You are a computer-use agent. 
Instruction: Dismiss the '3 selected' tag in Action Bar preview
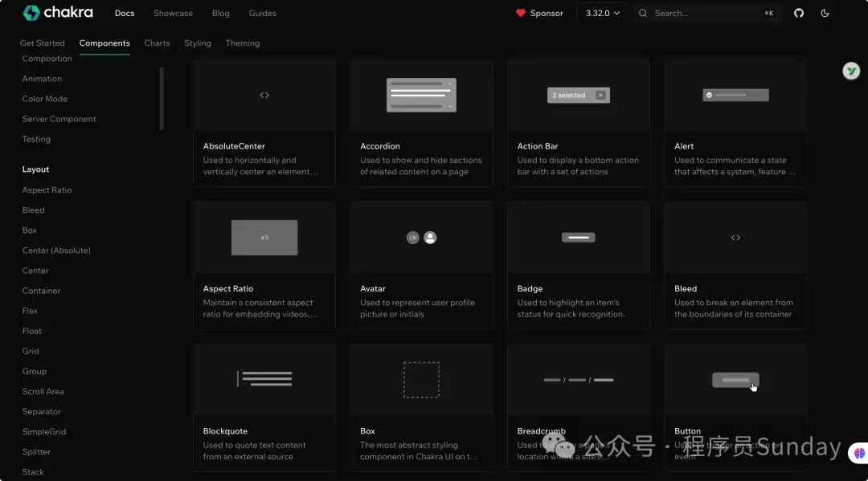[599, 95]
